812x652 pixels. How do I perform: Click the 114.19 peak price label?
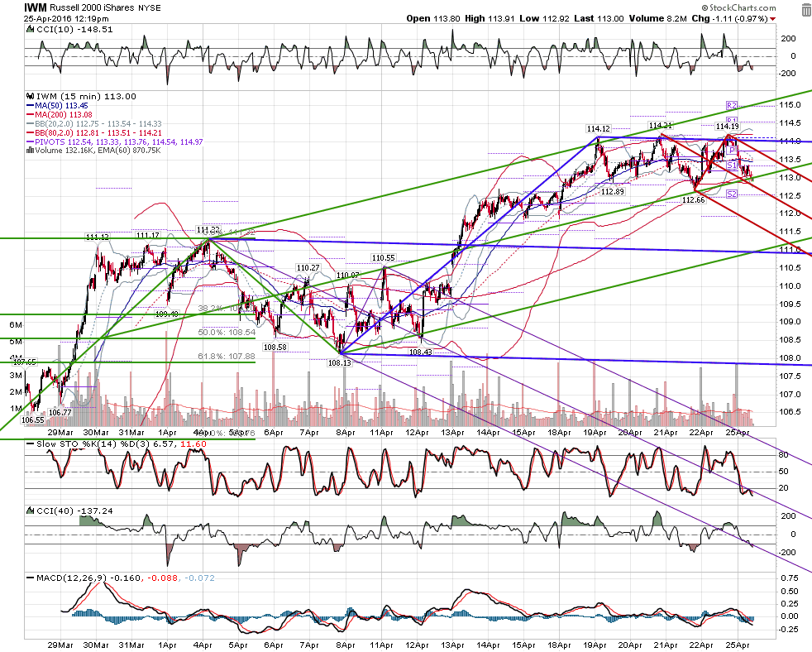point(727,127)
